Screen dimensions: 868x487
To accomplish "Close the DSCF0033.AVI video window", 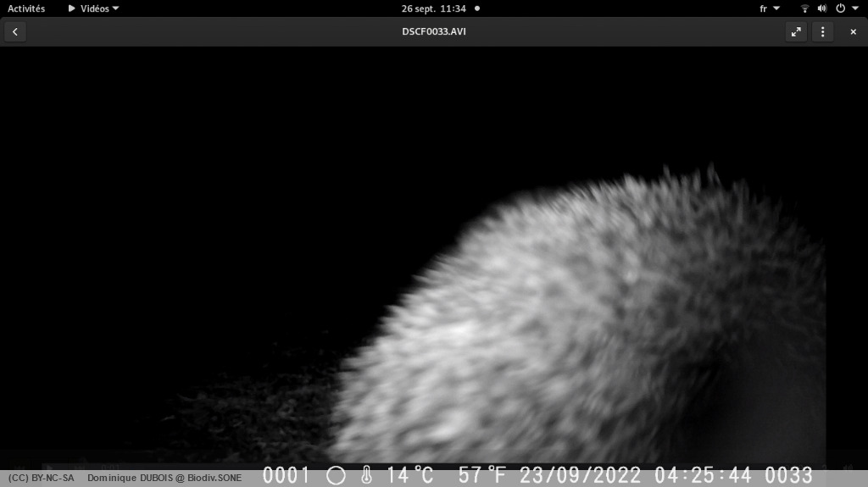I will [x=853, y=32].
